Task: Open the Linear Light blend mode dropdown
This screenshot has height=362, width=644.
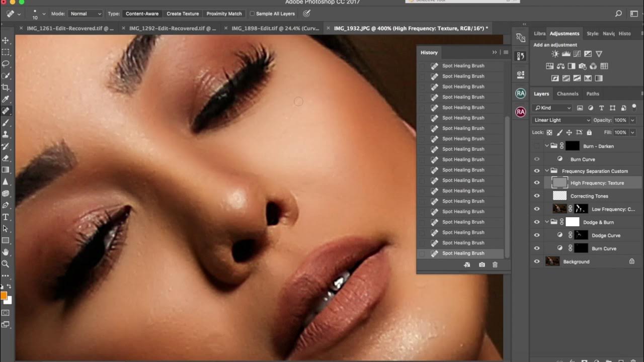Action: (x=561, y=120)
